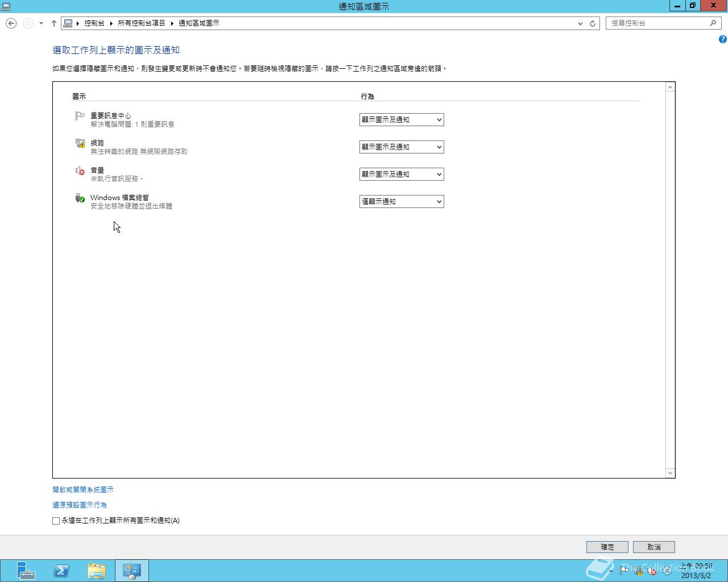This screenshot has width=728, height=582.
Task: Open recent locations dropdown arrow
Action: click(x=41, y=23)
